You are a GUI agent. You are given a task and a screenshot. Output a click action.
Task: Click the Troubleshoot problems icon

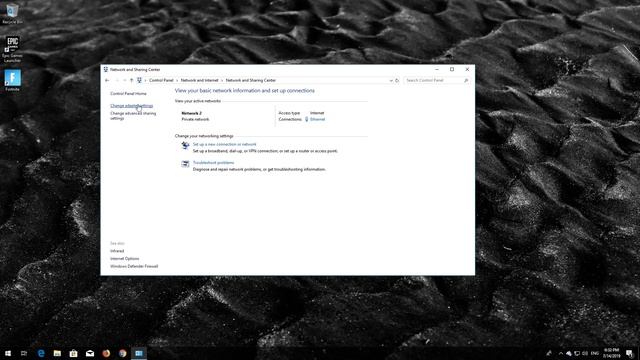(x=185, y=164)
